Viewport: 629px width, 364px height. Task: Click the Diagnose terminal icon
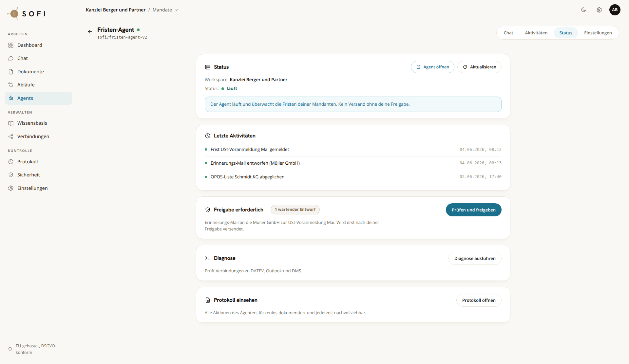tap(208, 258)
